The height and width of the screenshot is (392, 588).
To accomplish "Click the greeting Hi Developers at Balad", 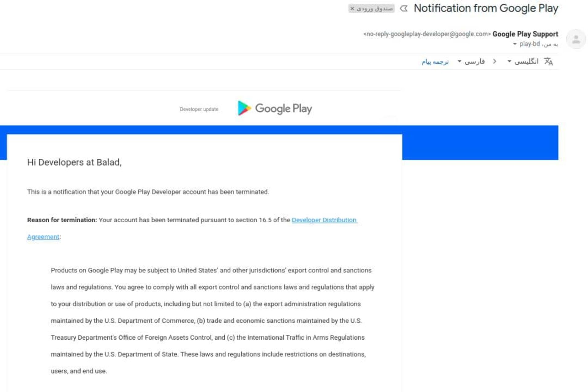I will click(74, 162).
